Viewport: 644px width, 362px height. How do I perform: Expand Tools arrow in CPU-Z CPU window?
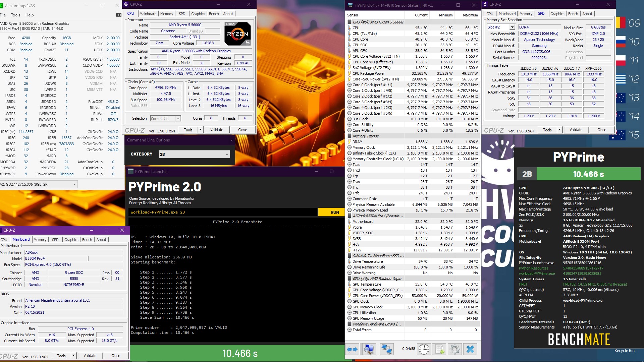[x=200, y=130]
